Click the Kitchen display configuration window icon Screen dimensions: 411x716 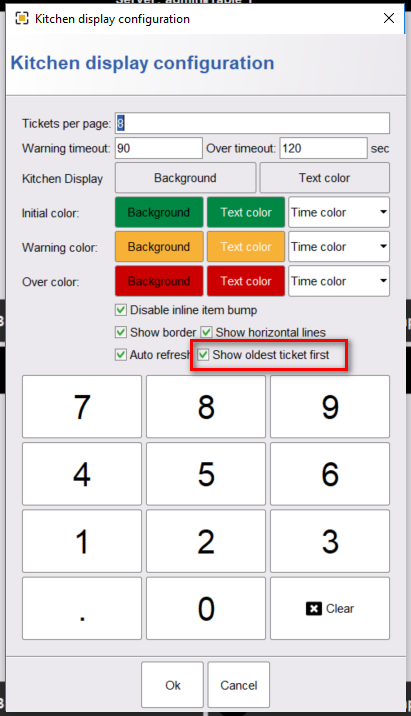tap(21, 19)
